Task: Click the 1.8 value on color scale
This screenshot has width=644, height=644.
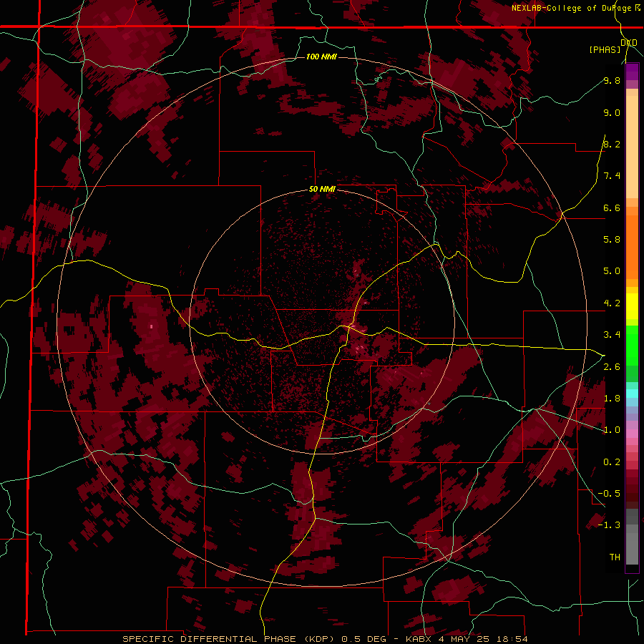Action: pos(612,399)
